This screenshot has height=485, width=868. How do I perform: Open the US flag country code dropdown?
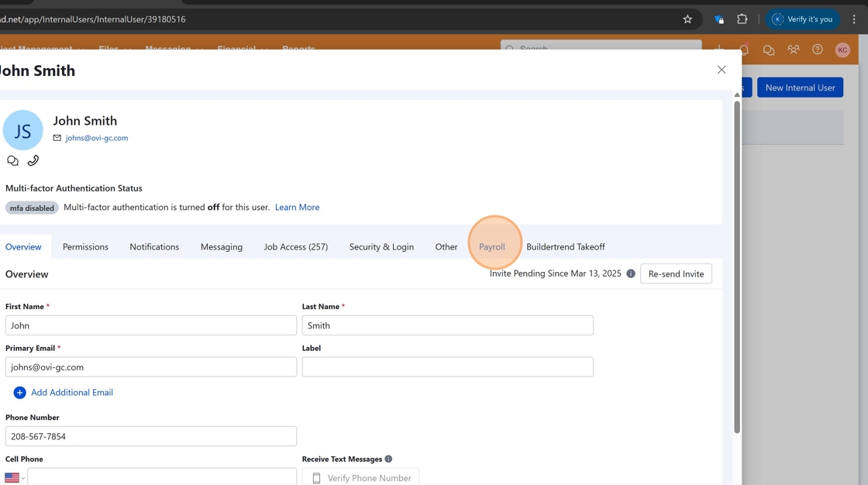15,478
